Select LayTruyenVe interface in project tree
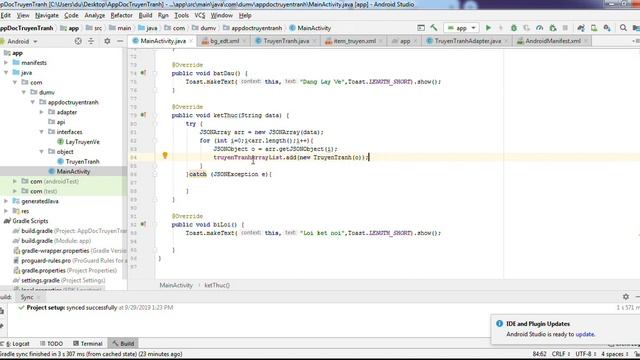Viewport: 640px width, 360px height. click(x=82, y=142)
